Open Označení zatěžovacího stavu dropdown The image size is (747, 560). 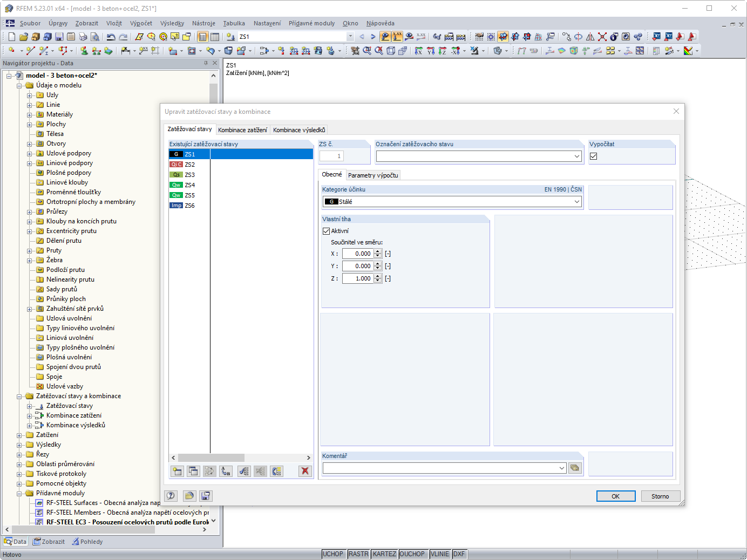pyautogui.click(x=577, y=156)
